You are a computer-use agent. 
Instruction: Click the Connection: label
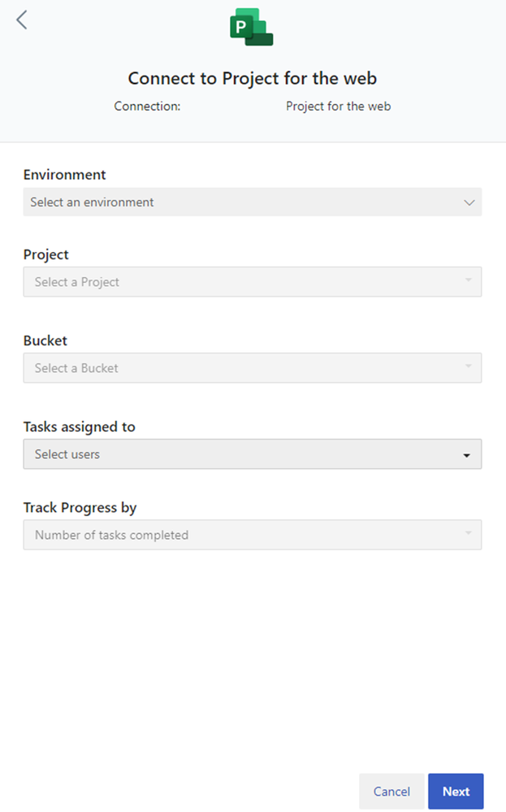[x=148, y=106]
